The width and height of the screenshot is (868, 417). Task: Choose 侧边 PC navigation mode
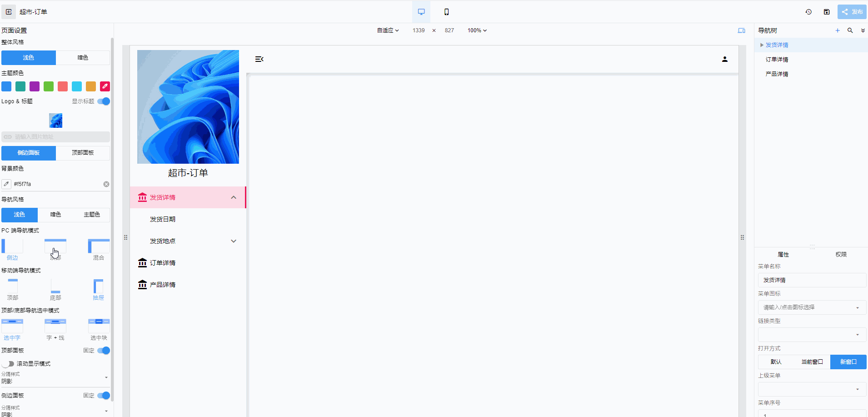12,250
